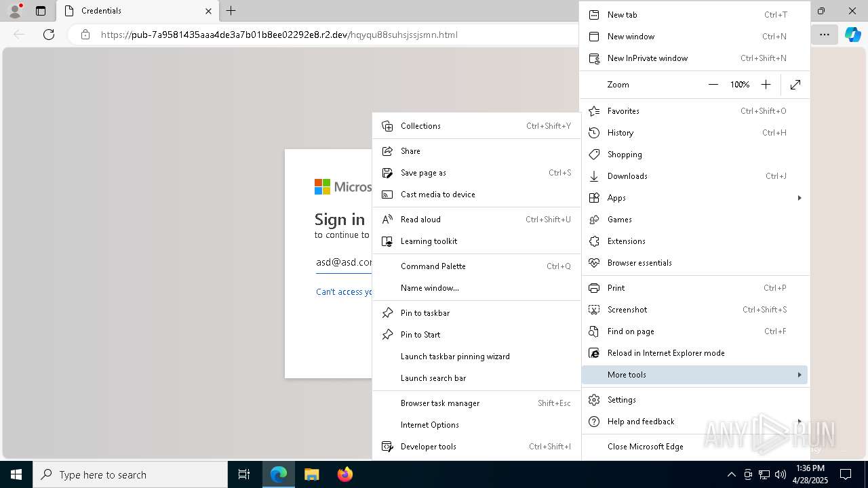This screenshot has height=488, width=868.
Task: Open the Help and feedback menu item
Action: click(x=695, y=422)
